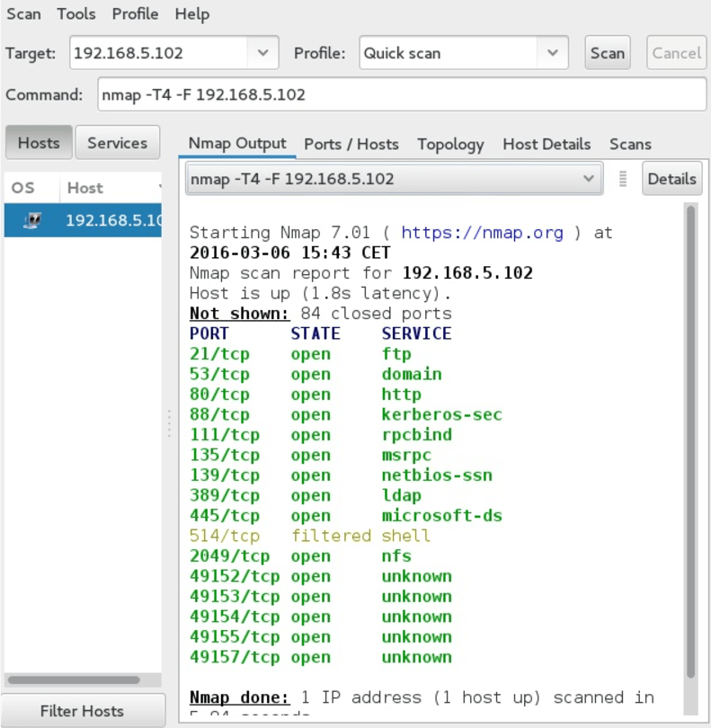This screenshot has width=711, height=728.
Task: Open the Scan menu
Action: (x=24, y=14)
